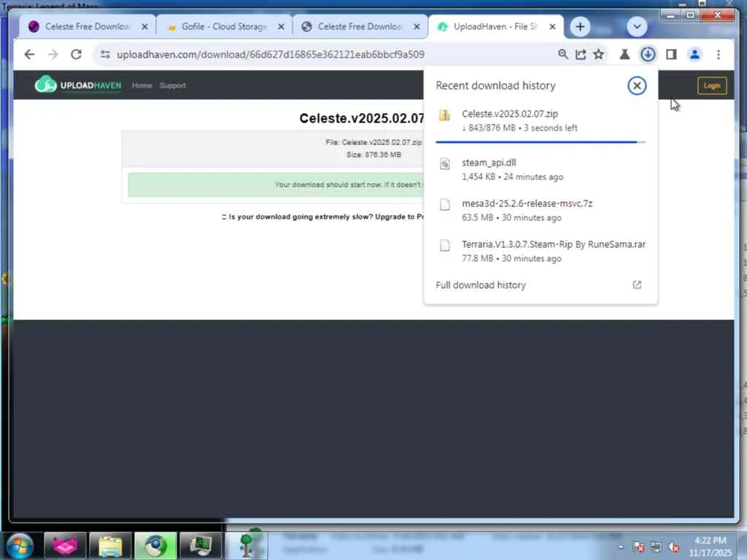Open the monitor app icon in taskbar
Viewport: 747px width, 560px height.
[201, 545]
